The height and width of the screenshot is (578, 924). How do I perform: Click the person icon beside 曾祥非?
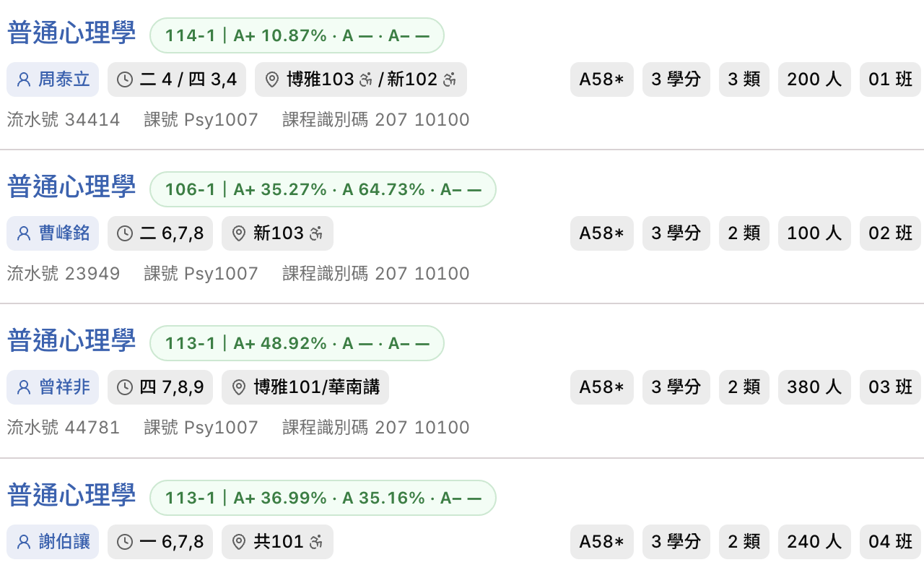point(24,387)
